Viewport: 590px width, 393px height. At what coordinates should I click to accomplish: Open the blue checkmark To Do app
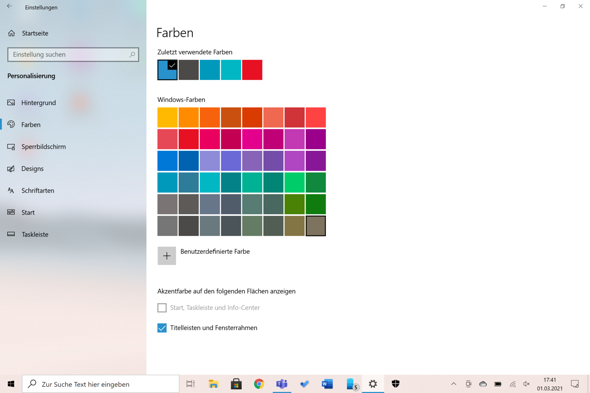pyautogui.click(x=304, y=384)
